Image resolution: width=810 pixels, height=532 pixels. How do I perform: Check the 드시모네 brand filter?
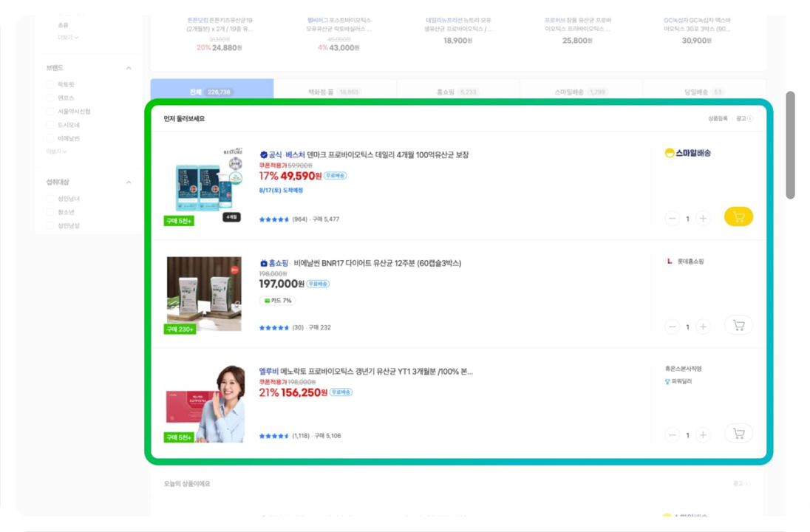[50, 124]
